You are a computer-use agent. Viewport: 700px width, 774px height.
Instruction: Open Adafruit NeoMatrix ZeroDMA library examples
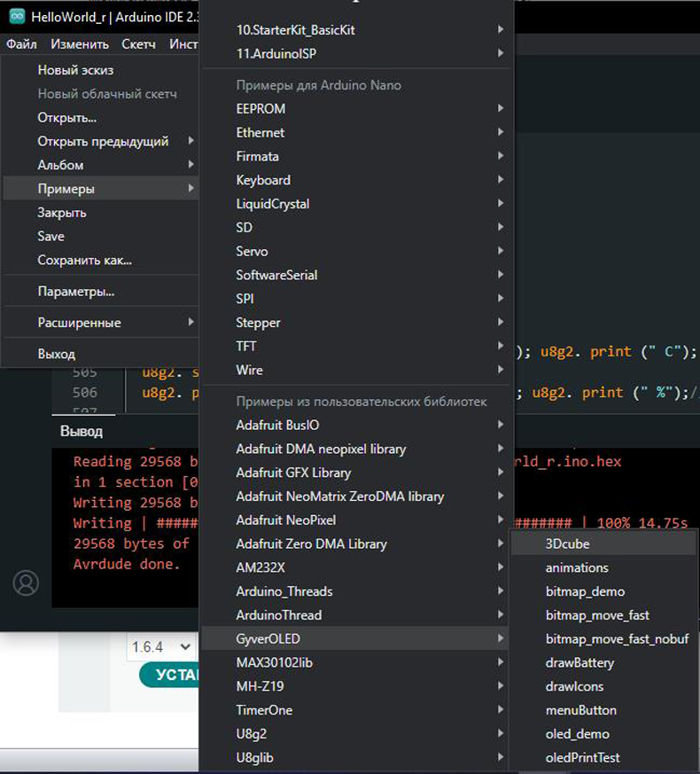356,496
